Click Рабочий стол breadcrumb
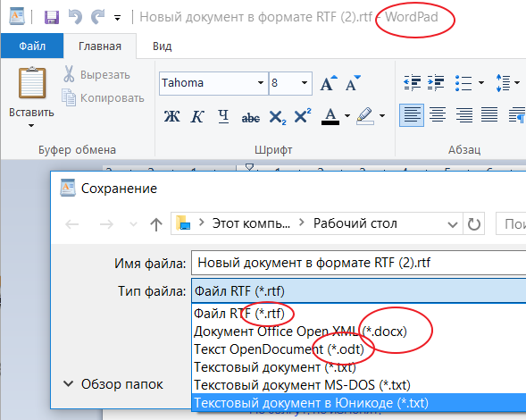Image resolution: width=526 pixels, height=420 pixels. (x=355, y=223)
